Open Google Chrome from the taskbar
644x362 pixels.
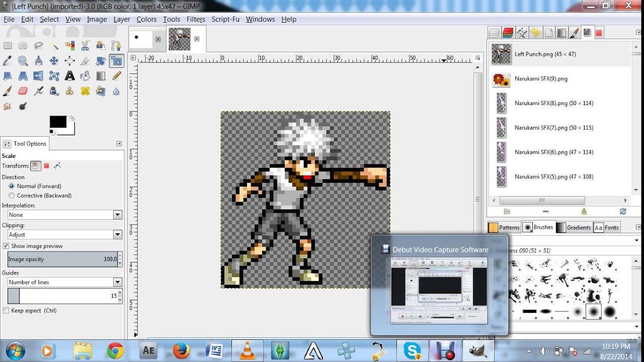[x=115, y=350]
